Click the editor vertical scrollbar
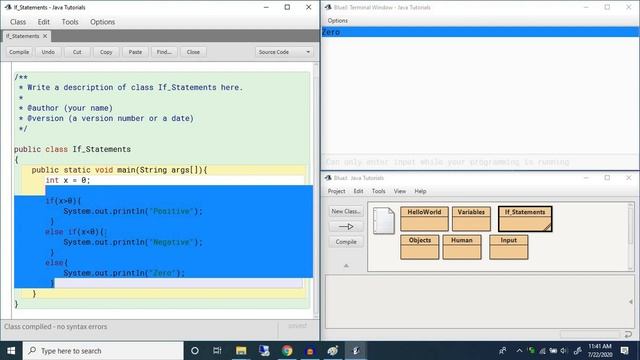The width and height of the screenshot is (640, 360). tap(316, 190)
